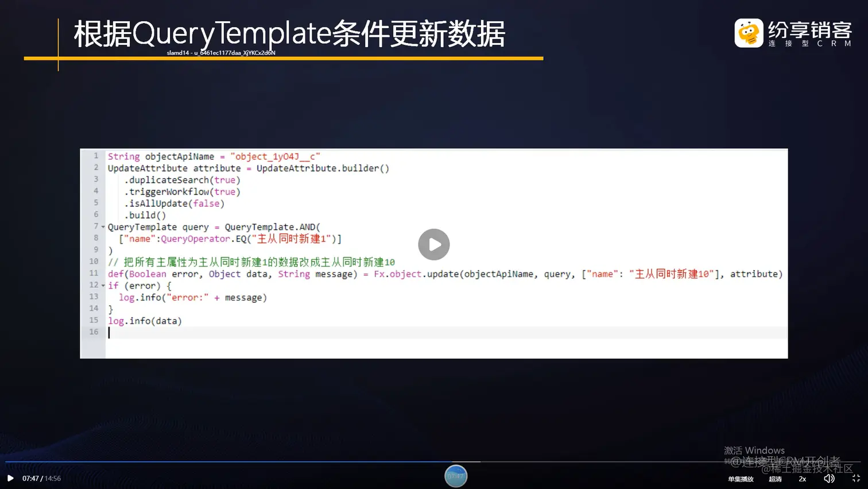Mute audio with the speaker icon
Viewport: 868px width, 489px height.
coord(829,478)
